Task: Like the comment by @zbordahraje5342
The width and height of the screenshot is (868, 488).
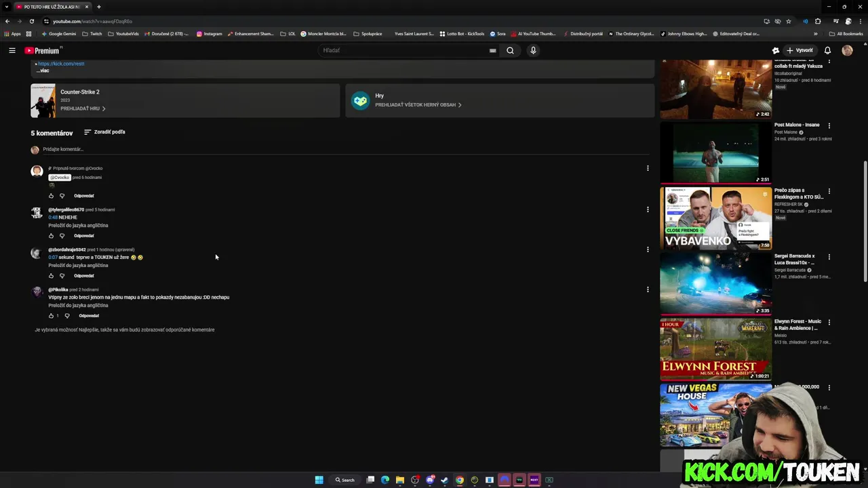Action: (x=51, y=276)
